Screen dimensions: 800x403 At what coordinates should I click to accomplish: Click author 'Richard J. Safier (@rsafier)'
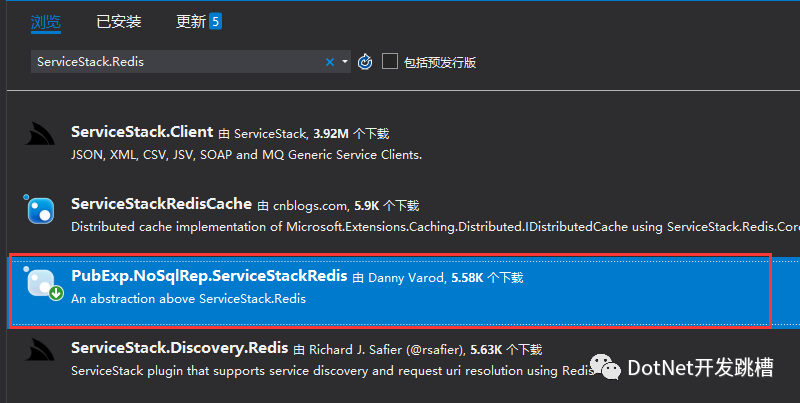pos(387,350)
